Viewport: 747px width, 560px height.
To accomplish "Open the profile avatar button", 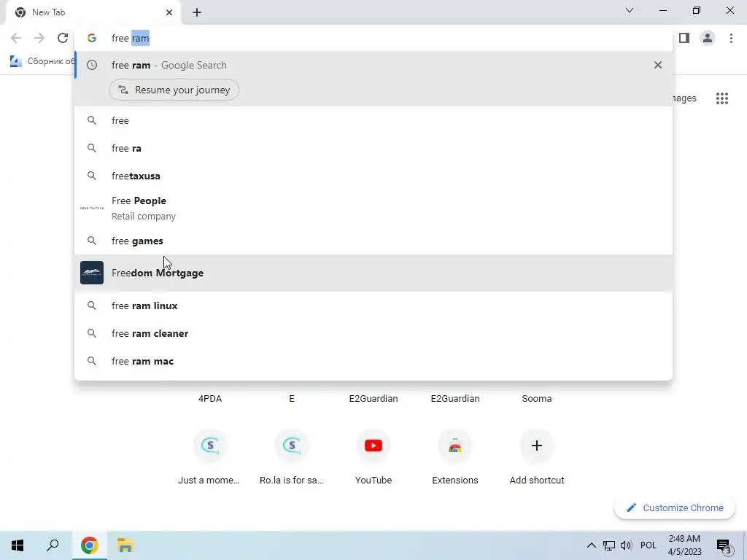I will pos(708,38).
